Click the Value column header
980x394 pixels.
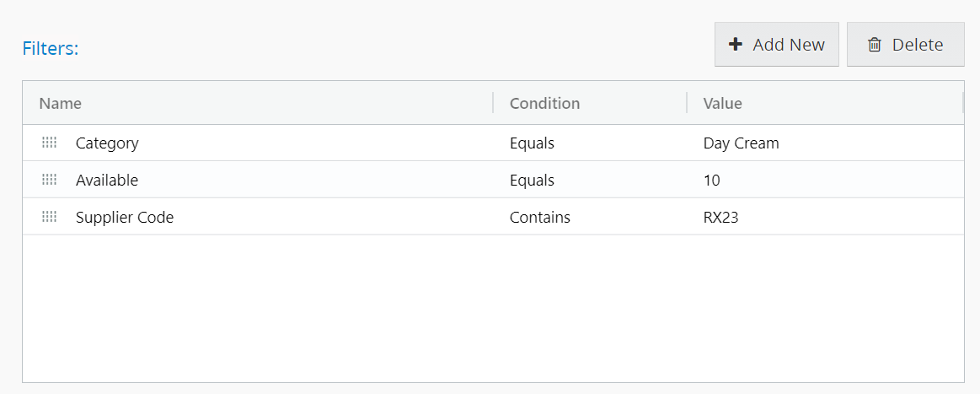click(x=722, y=103)
